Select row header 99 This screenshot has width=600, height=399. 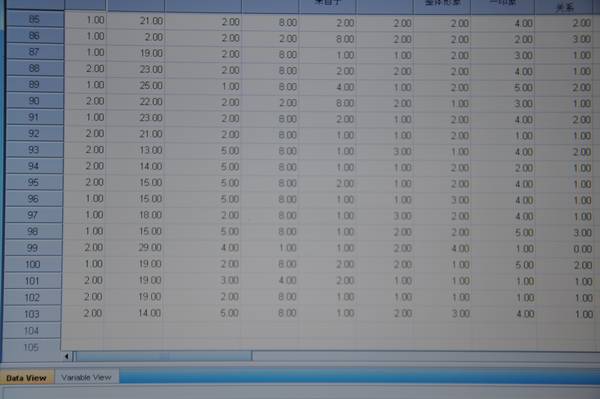tap(33, 248)
